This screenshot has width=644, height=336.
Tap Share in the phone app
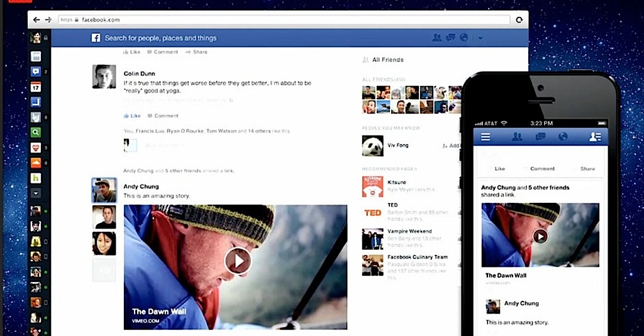point(587,168)
